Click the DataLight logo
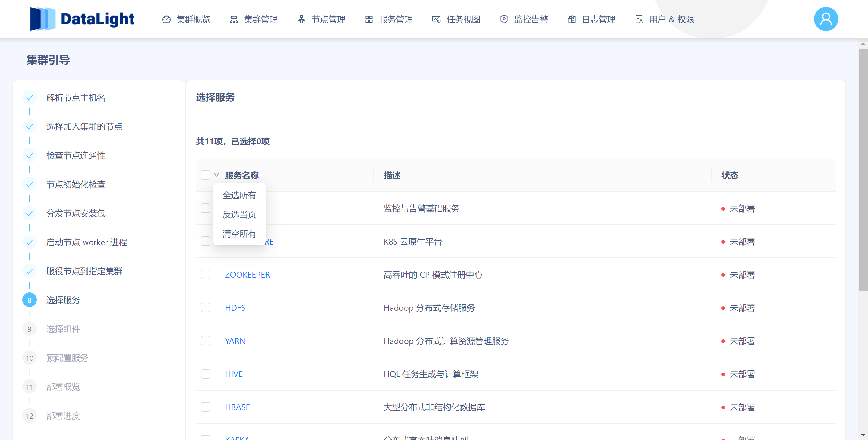Viewport: 868px width, 440px height. (82, 19)
